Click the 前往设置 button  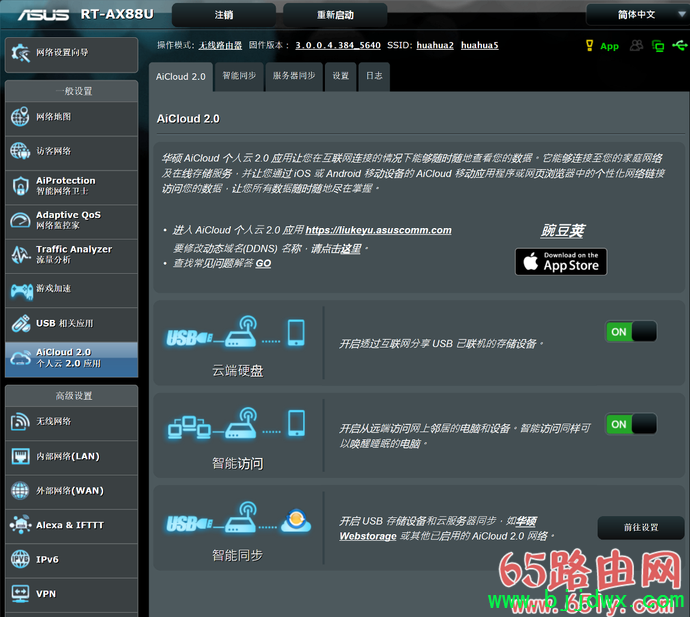pyautogui.click(x=641, y=527)
